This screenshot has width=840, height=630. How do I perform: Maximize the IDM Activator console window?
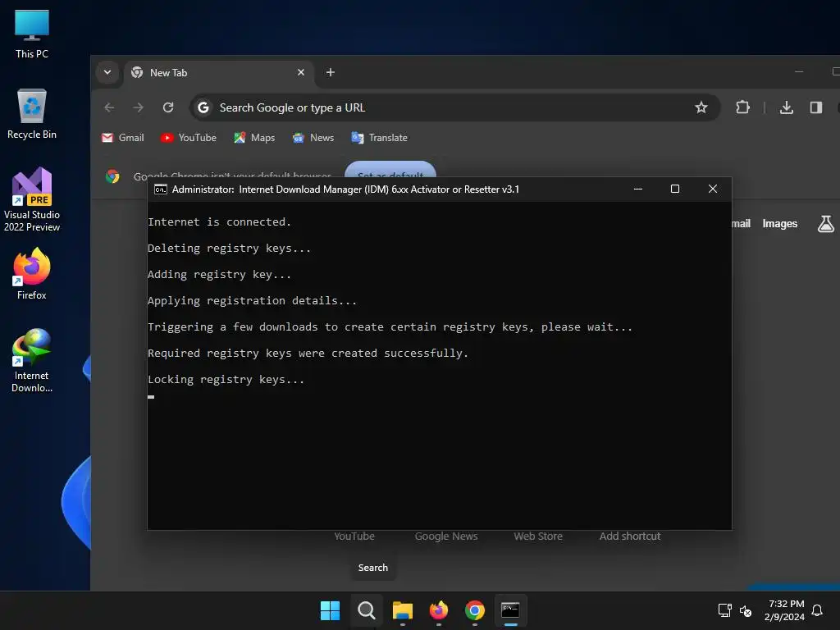[675, 189]
